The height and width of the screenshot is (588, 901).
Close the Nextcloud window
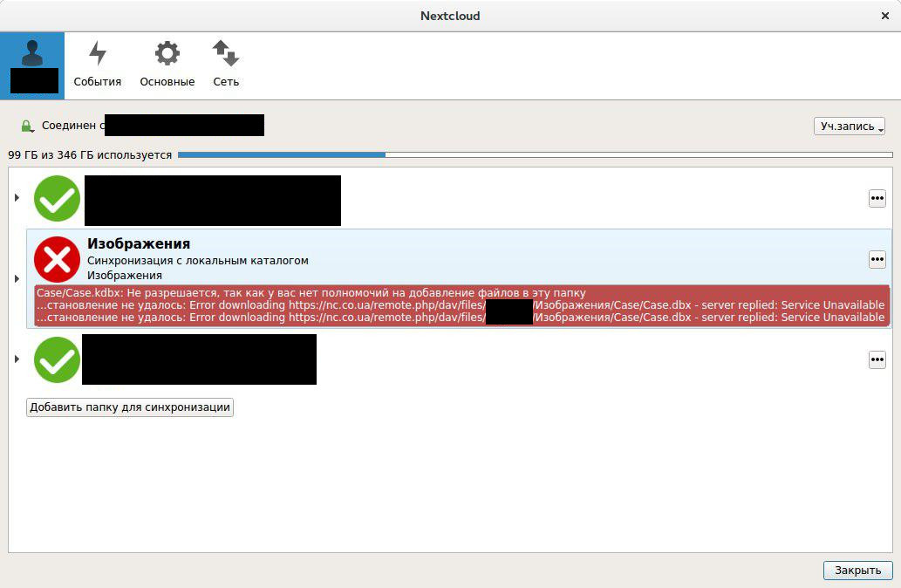pyautogui.click(x=885, y=16)
